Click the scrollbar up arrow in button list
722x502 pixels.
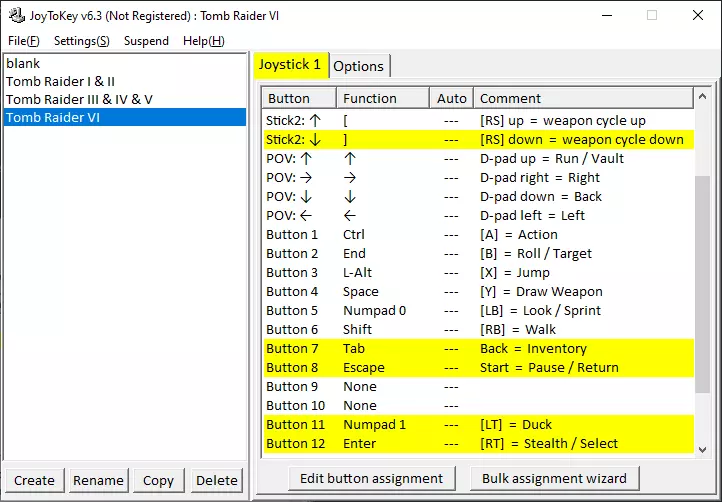702,96
